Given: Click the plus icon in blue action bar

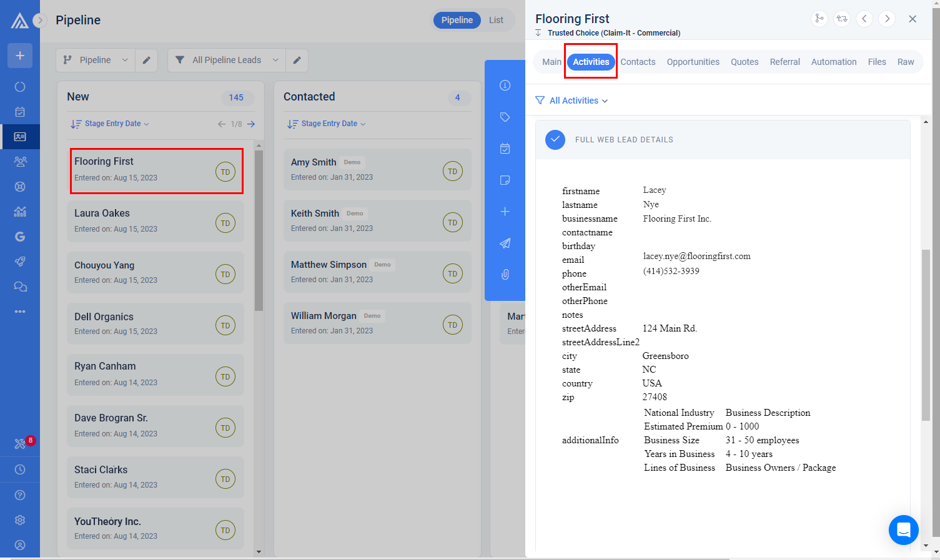Looking at the screenshot, I should 505,212.
